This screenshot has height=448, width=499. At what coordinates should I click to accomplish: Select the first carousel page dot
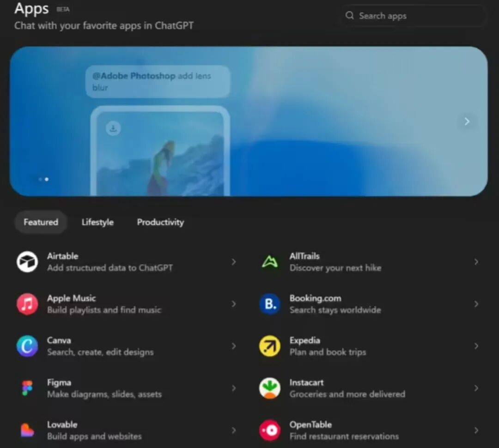point(40,179)
